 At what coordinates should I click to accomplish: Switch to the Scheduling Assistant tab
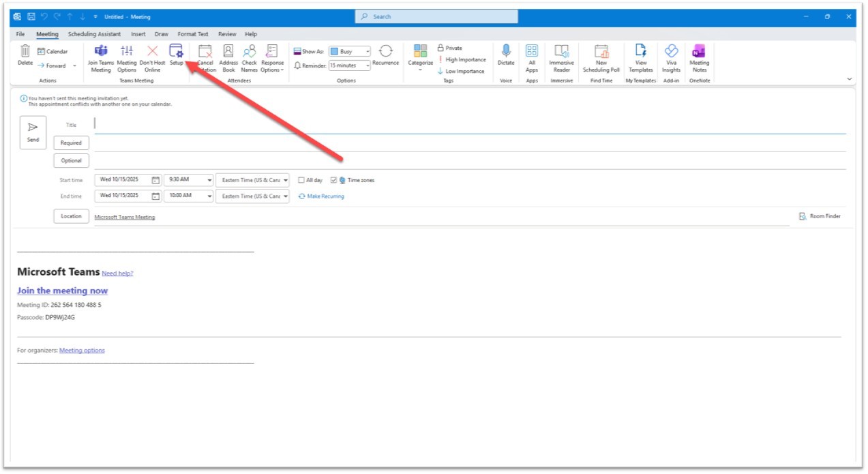(94, 34)
